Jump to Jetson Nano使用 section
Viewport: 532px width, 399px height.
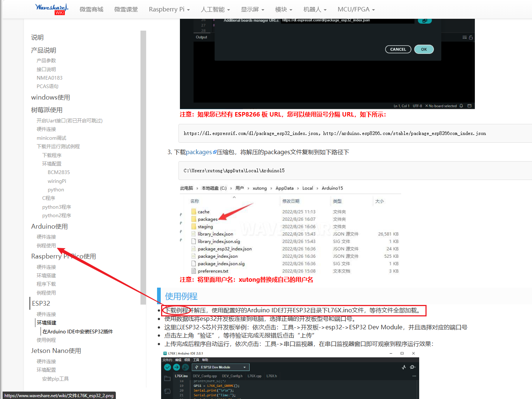(x=56, y=351)
